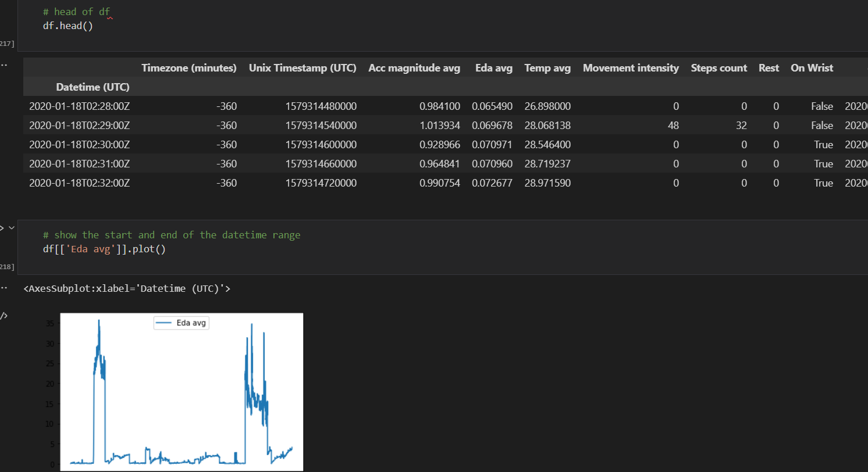Click the Unix timestamp cell 1579314720000

click(x=321, y=183)
